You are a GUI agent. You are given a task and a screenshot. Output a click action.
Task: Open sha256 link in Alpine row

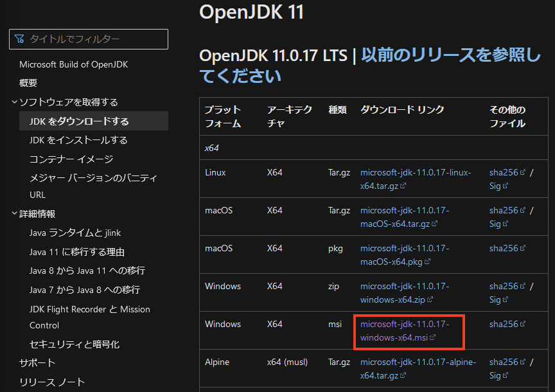[507, 362]
